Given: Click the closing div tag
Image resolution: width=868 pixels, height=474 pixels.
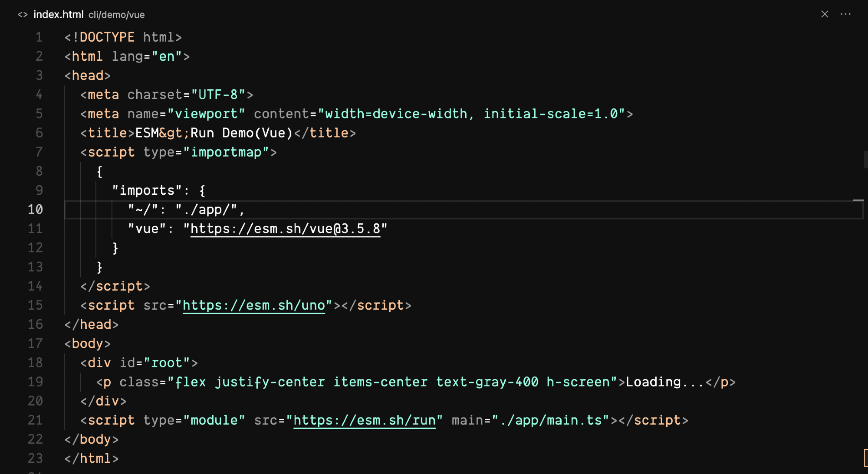Looking at the screenshot, I should pos(104,401).
